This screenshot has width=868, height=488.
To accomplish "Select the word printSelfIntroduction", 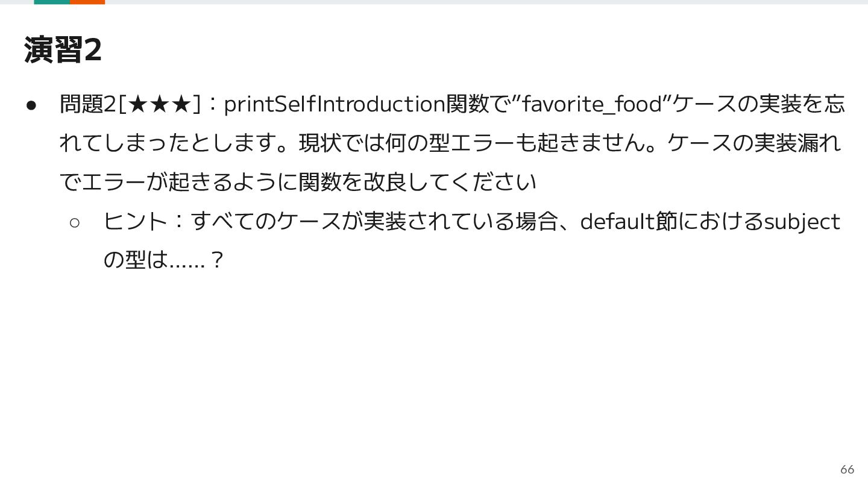I will pos(335,104).
